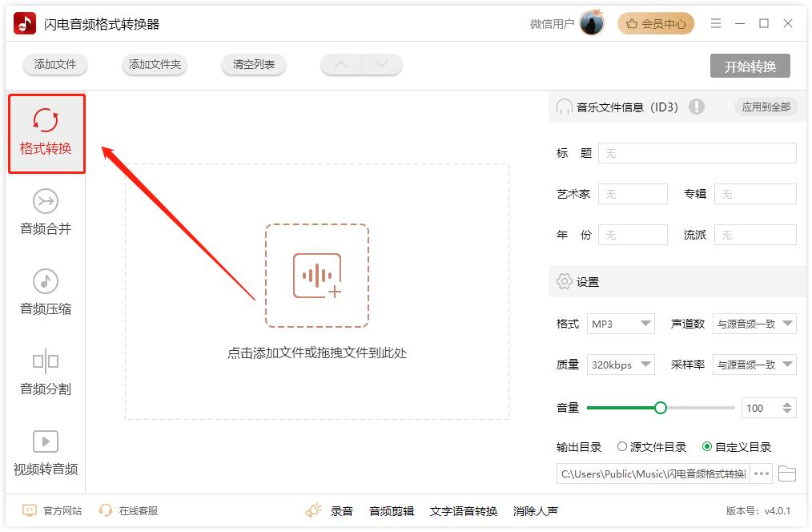Screen dimensions: 812x532
Task: Expand the 质量 320kbps quality dropdown
Action: 621,365
